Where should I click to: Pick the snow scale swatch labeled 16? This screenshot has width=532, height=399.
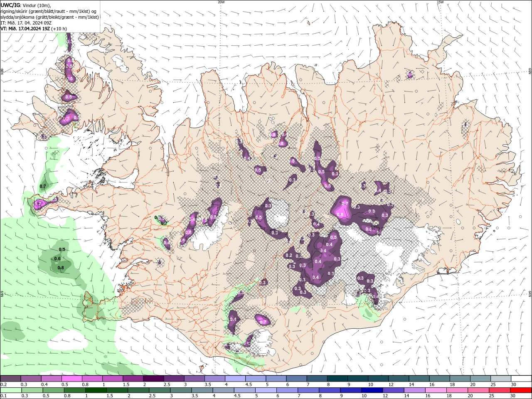point(439,379)
